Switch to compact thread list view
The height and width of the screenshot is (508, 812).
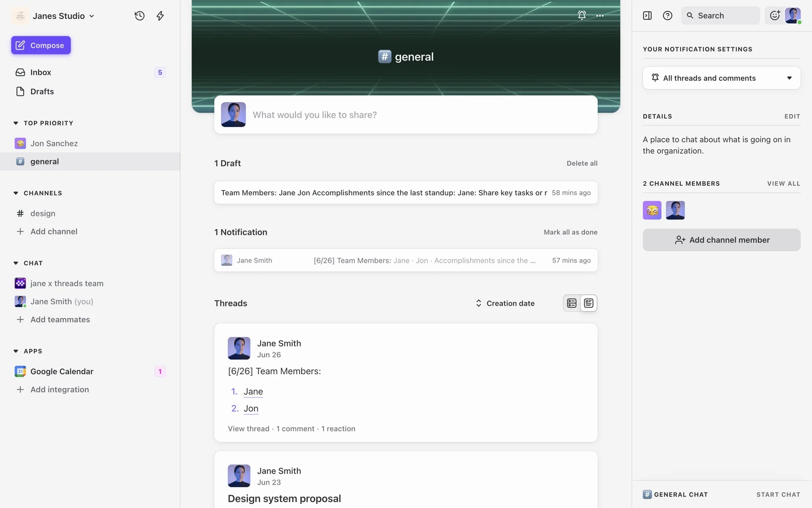[572, 303]
